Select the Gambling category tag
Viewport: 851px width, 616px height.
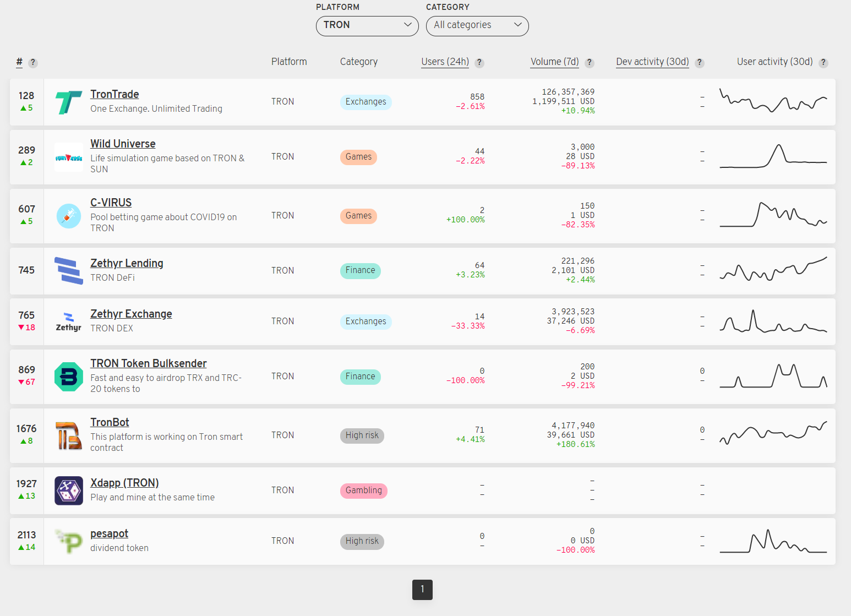tap(363, 490)
